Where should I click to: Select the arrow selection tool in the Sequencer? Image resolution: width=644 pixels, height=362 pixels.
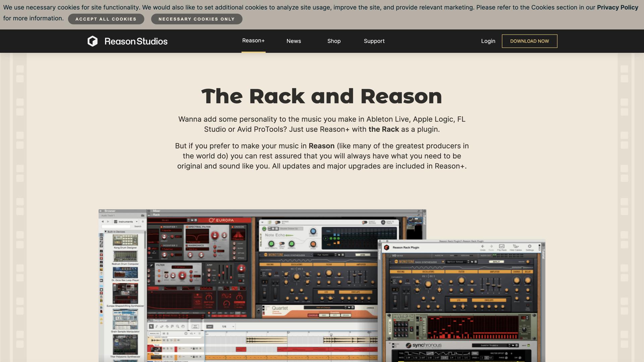151,327
